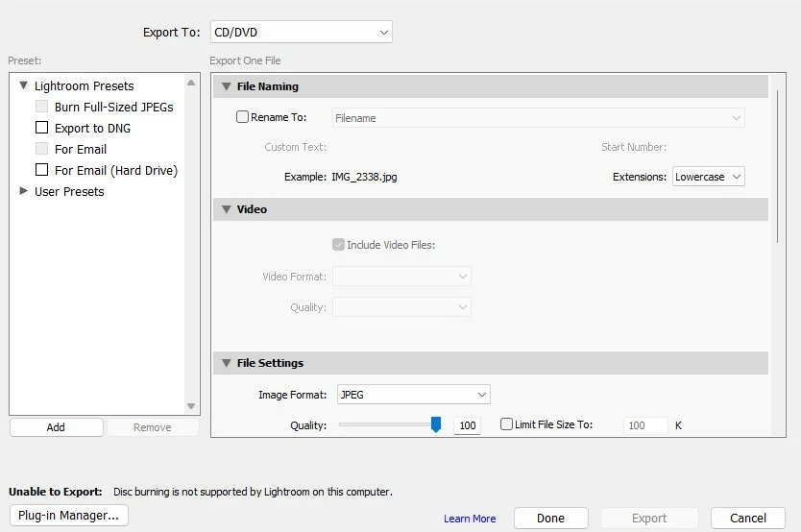
Task: Click the Add preset button
Action: click(x=57, y=427)
